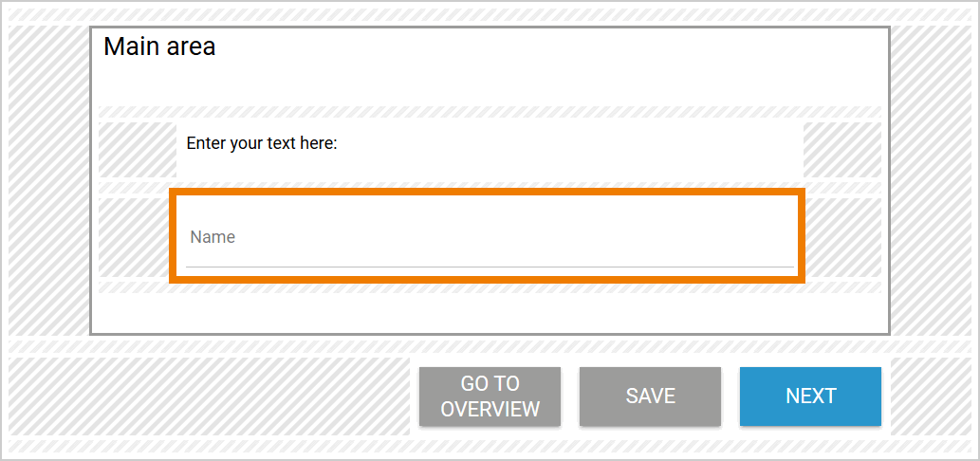980x461 pixels.
Task: Click hatched spacer left of text label
Action: tap(137, 149)
